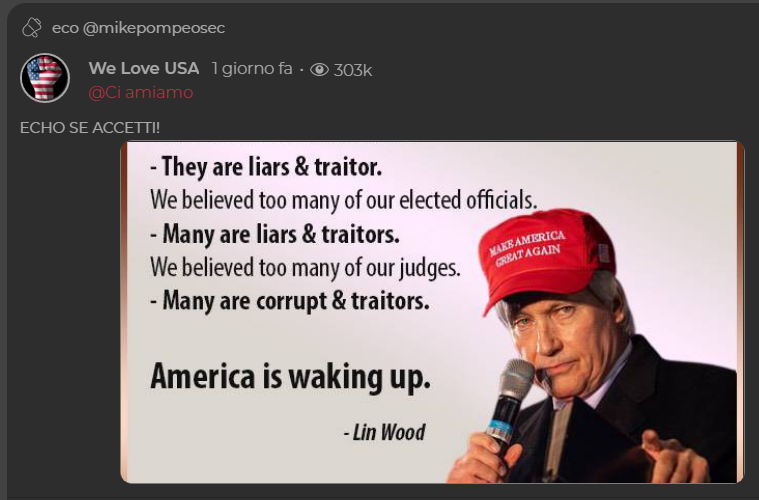Click the '1 giorno fa' timestamp
The height and width of the screenshot is (500, 759).
(252, 69)
